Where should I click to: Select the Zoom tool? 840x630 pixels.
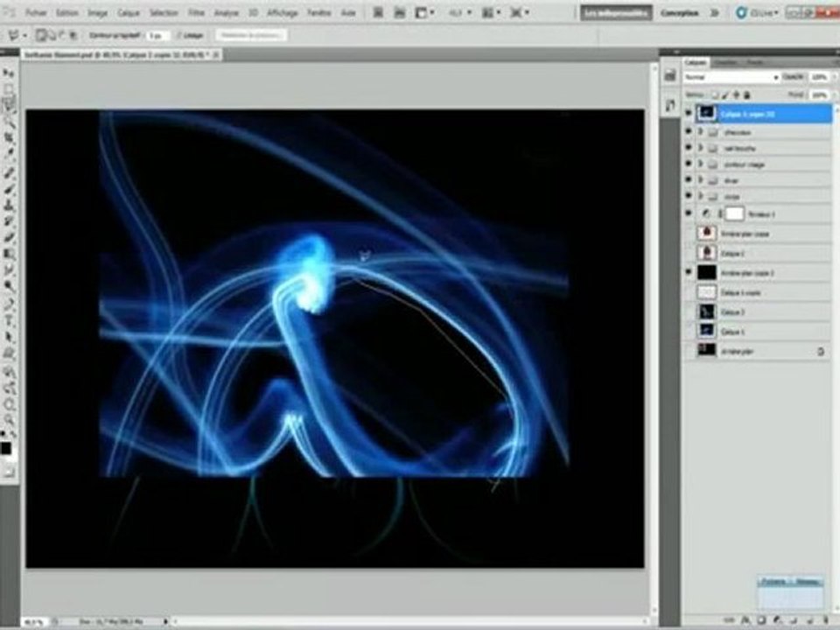tap(9, 419)
